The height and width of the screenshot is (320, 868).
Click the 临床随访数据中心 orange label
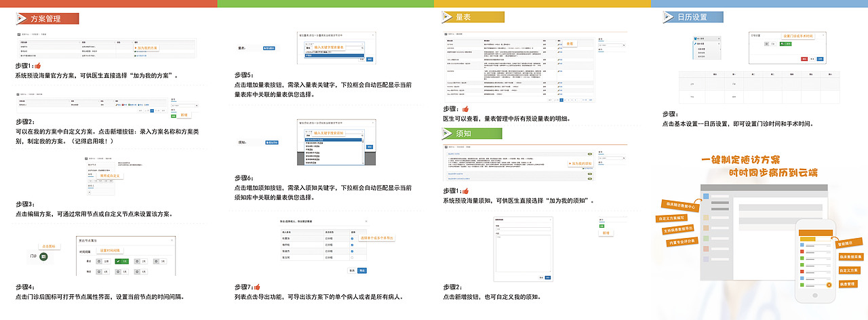(x=680, y=206)
